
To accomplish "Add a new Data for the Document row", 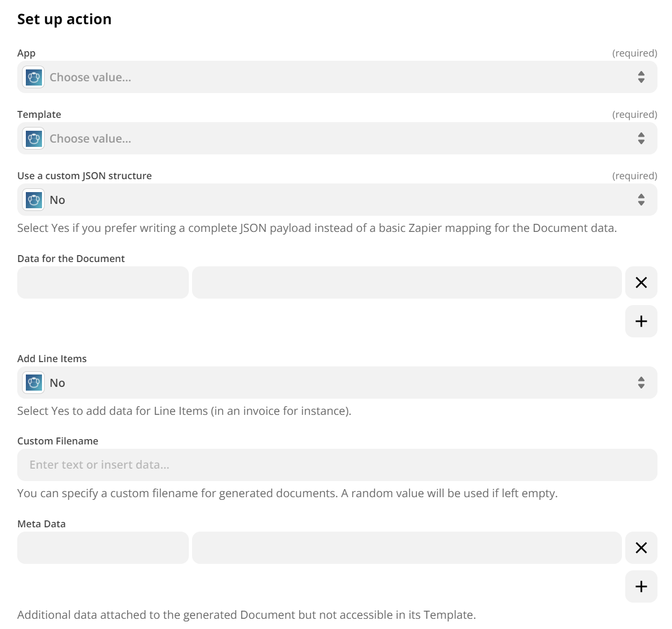I will point(641,321).
